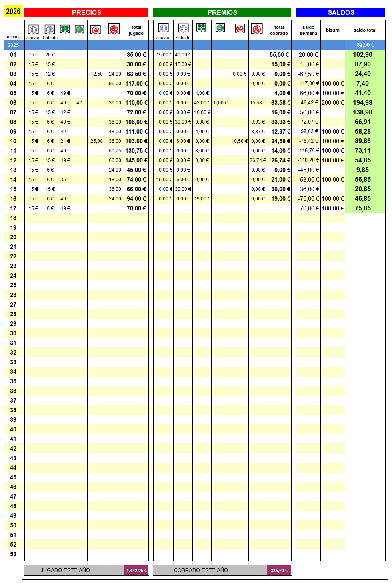The height and width of the screenshot is (583, 392).
Task: Click the blue SALDOS header
Action: tap(341, 12)
